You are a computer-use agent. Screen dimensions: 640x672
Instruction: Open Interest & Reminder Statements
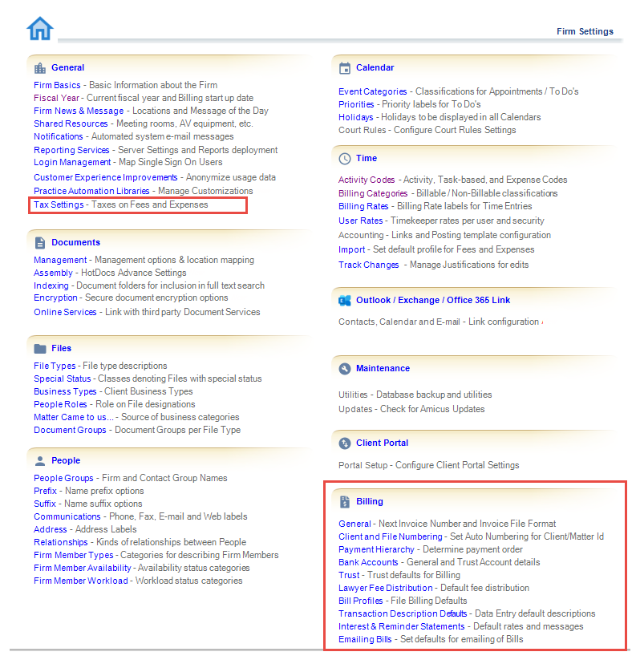401,627
